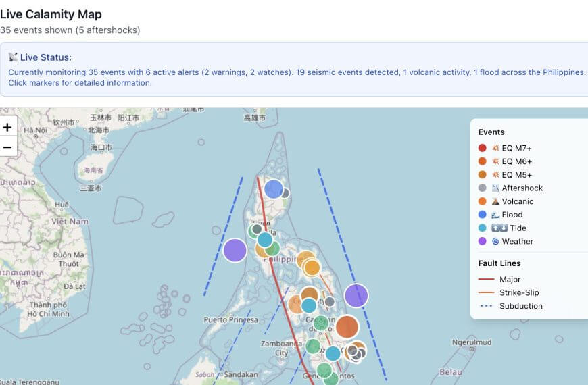
Task: Click the teal tide marker near Manila
Action: coord(265,240)
